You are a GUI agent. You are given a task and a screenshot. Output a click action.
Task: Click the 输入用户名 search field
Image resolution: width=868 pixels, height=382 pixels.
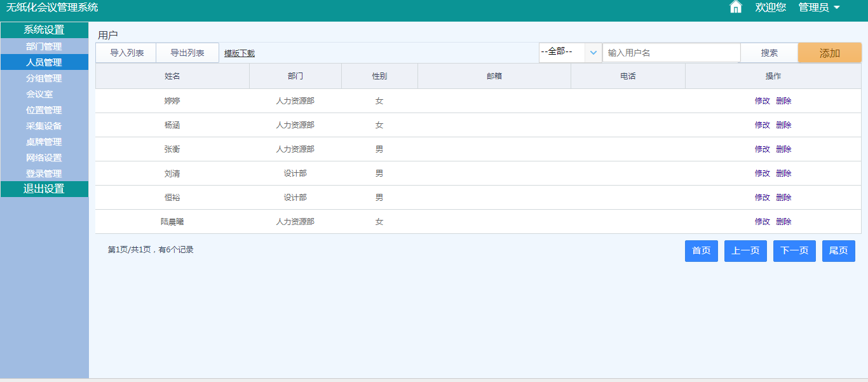click(671, 53)
